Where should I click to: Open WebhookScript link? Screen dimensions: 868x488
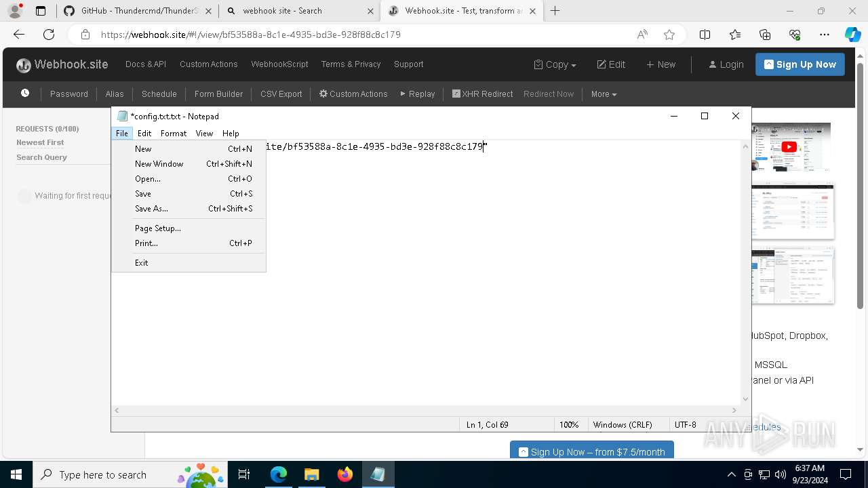279,64
